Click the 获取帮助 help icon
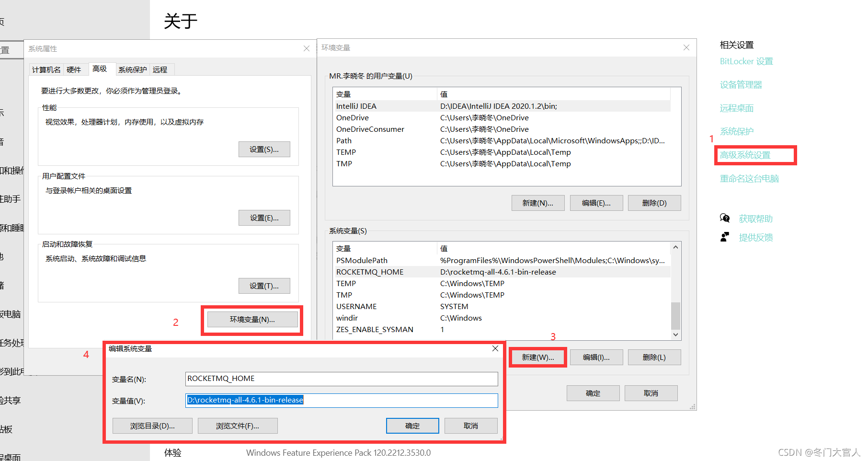 pos(725,219)
